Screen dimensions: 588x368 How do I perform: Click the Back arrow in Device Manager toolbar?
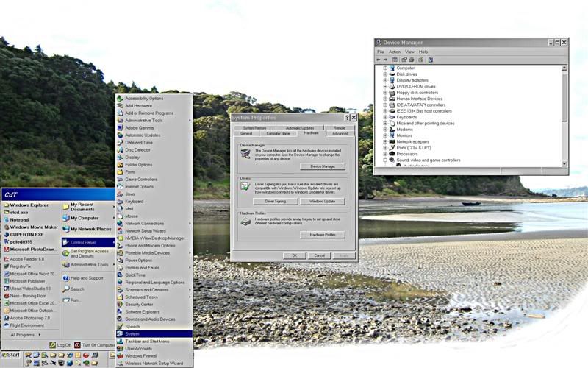[379, 60]
